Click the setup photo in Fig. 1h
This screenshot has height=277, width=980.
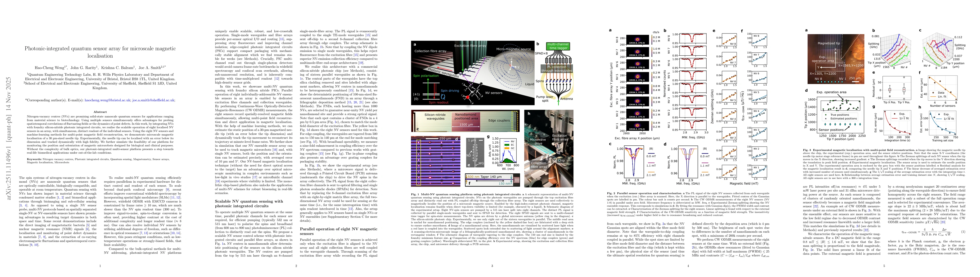point(548,149)
